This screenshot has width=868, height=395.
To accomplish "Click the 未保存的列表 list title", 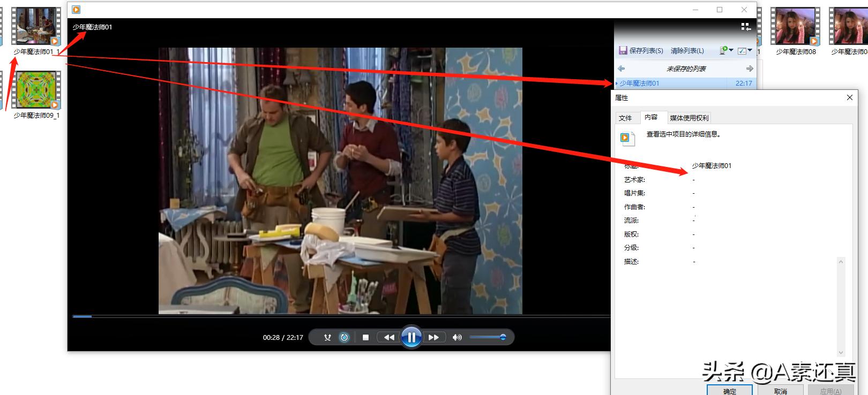I will (686, 69).
